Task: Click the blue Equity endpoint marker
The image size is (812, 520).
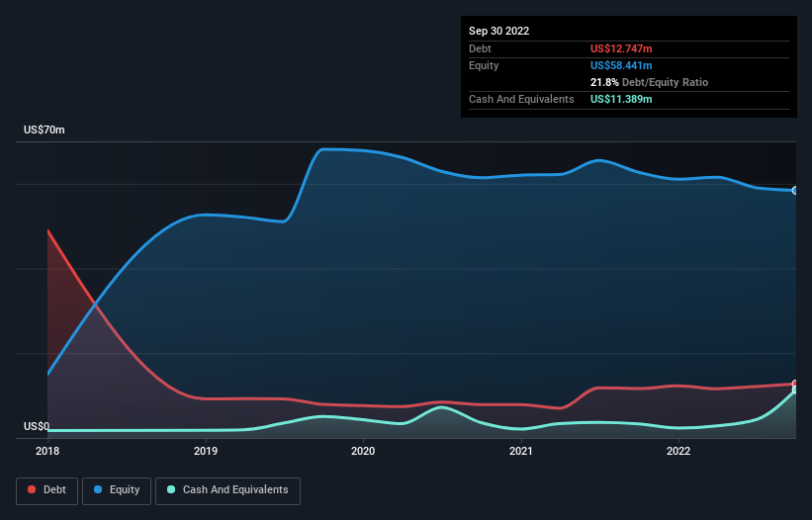Action: tap(795, 191)
